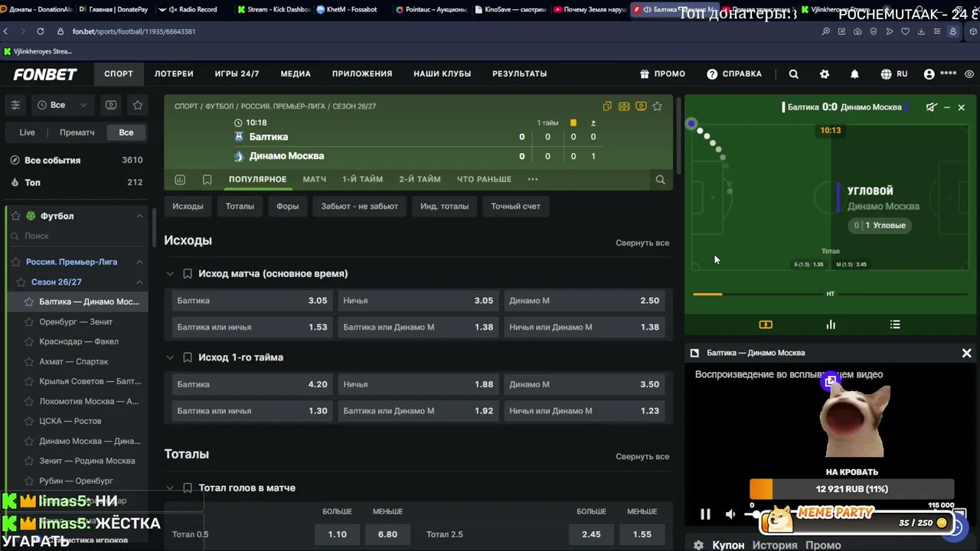Open the ПРОМО link in the top bar
The image size is (980, 551).
(662, 74)
